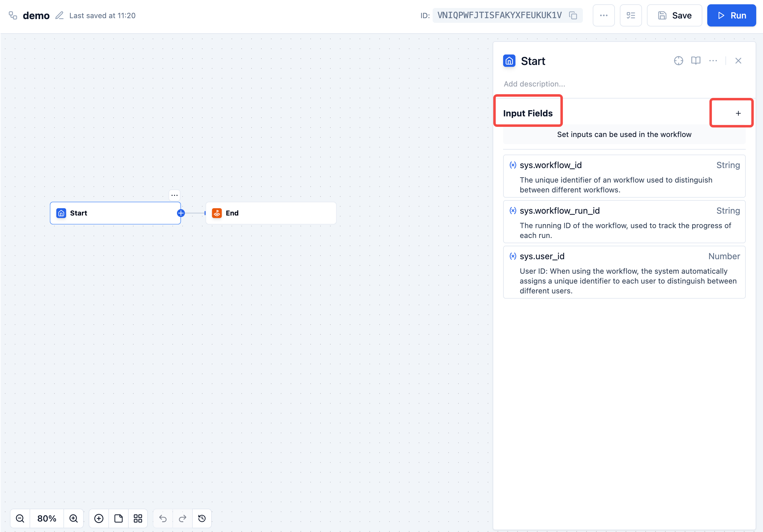The height and width of the screenshot is (532, 763).
Task: Locate the node using the crosshair icon
Action: (x=679, y=60)
